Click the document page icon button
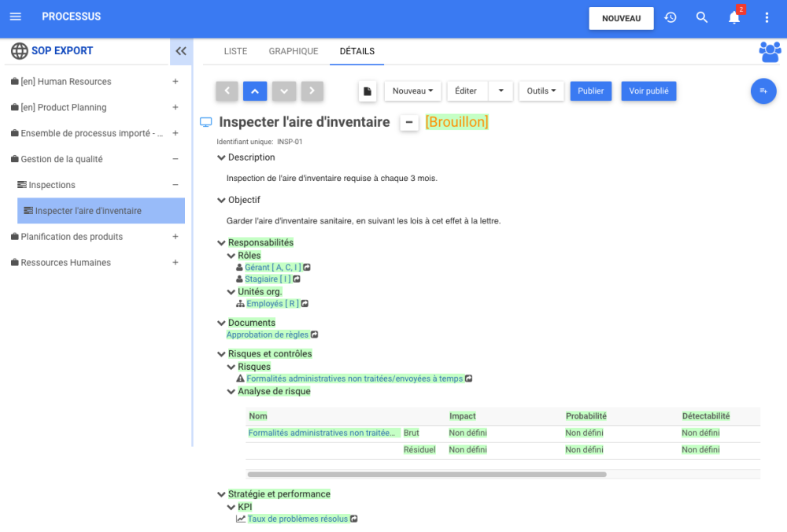The image size is (787, 532). 368,91
